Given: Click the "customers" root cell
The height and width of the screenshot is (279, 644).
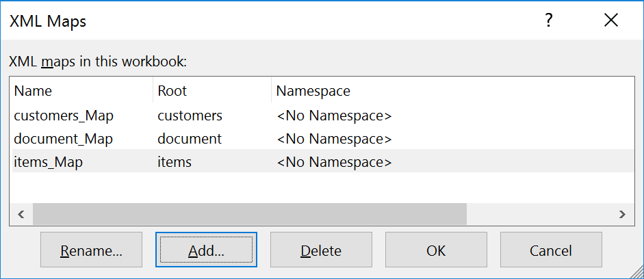Looking at the screenshot, I should click(190, 116).
